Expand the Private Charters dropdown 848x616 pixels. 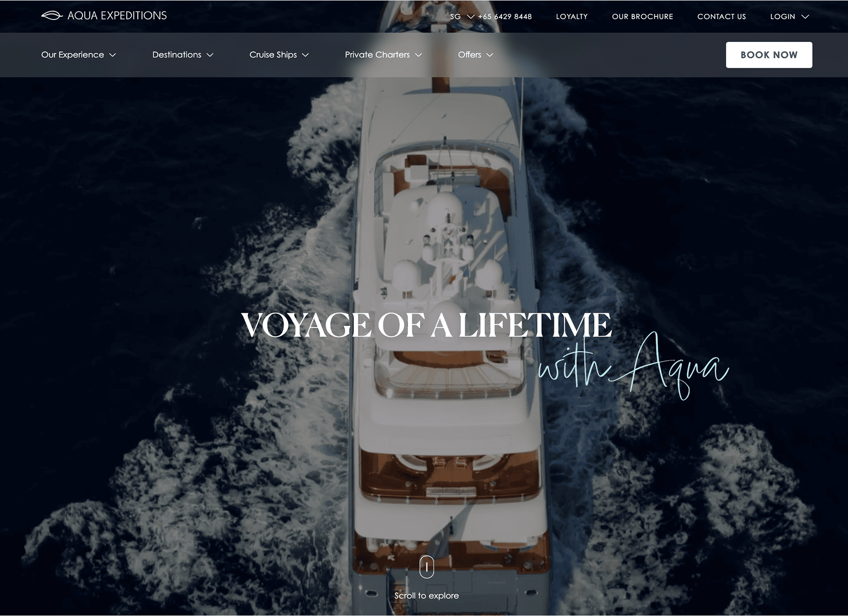[383, 55]
